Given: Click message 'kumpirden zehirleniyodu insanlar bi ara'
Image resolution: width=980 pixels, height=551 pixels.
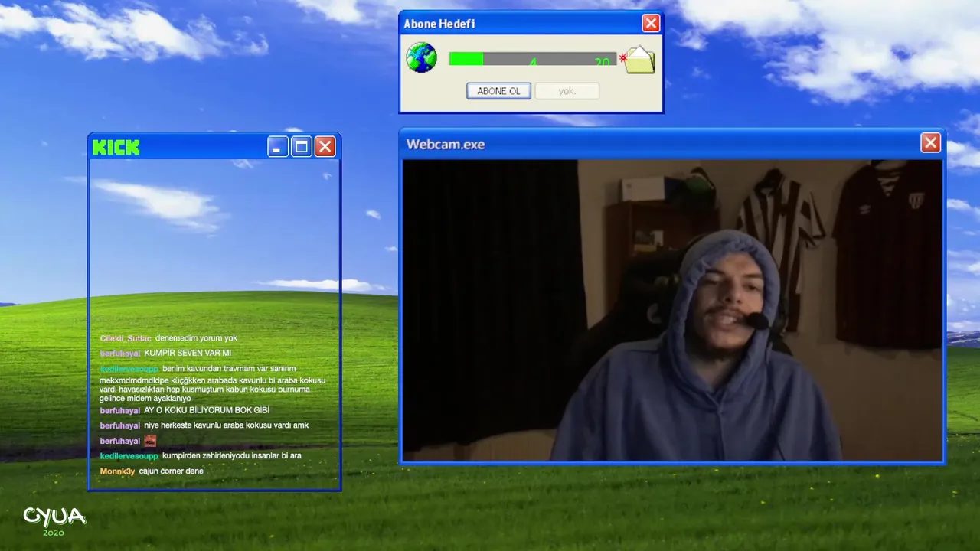Looking at the screenshot, I should tap(232, 455).
